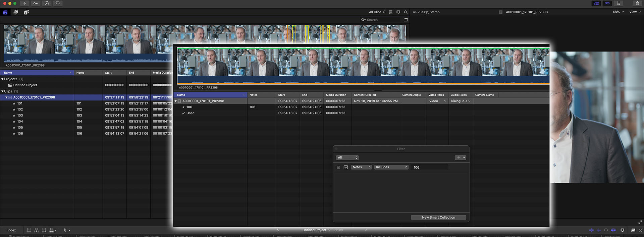Collapse A001C001_170101_PR2398 clip in left browser

6,97
